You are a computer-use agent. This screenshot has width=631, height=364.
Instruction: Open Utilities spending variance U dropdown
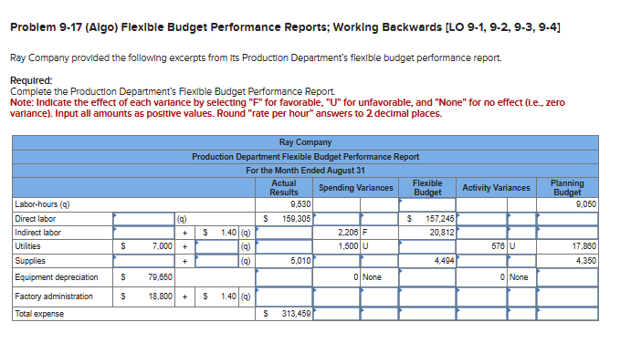tap(379, 246)
